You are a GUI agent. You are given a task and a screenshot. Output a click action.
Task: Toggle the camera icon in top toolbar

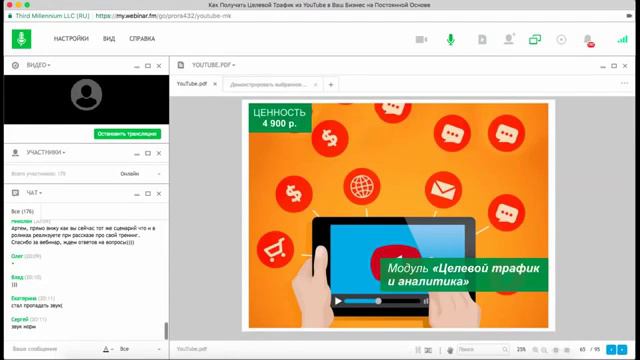(421, 40)
